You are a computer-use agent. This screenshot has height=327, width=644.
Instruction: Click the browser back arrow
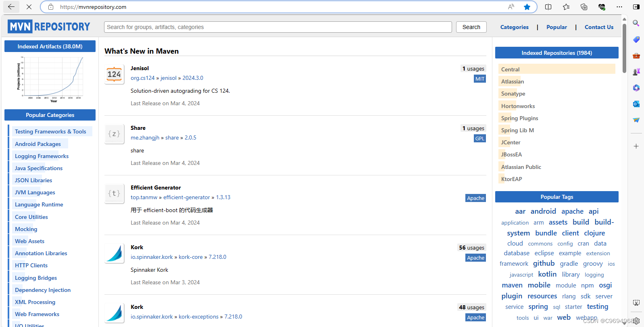point(11,7)
